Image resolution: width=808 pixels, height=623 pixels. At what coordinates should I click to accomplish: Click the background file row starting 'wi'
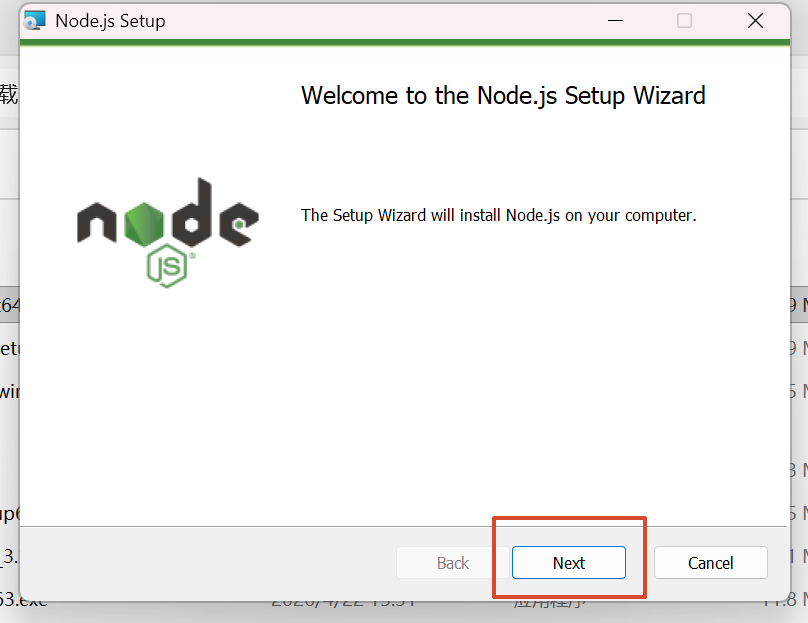coord(10,392)
